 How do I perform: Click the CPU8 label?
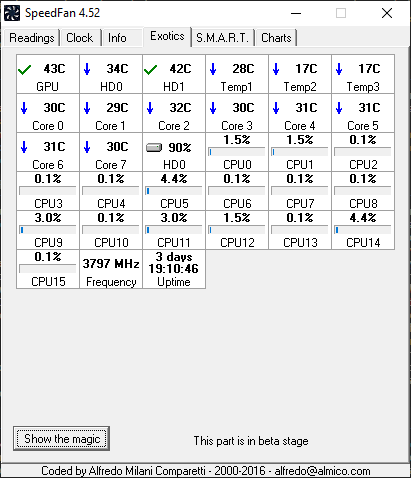point(363,204)
